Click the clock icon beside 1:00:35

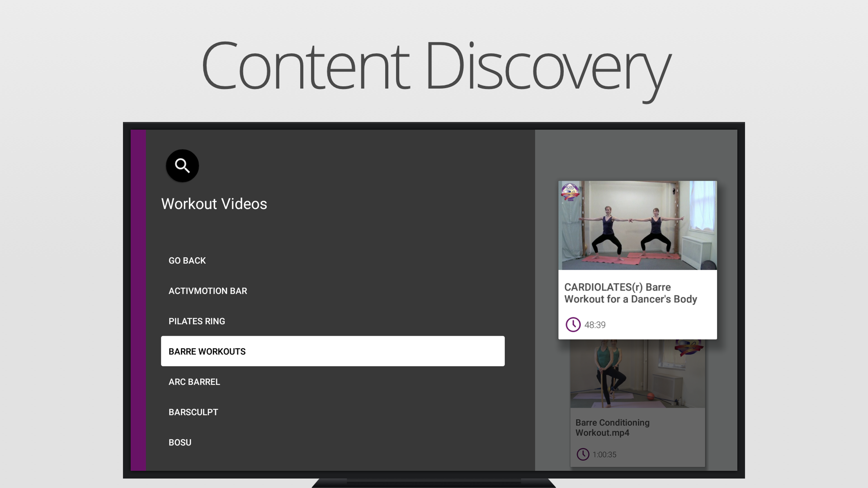(583, 454)
